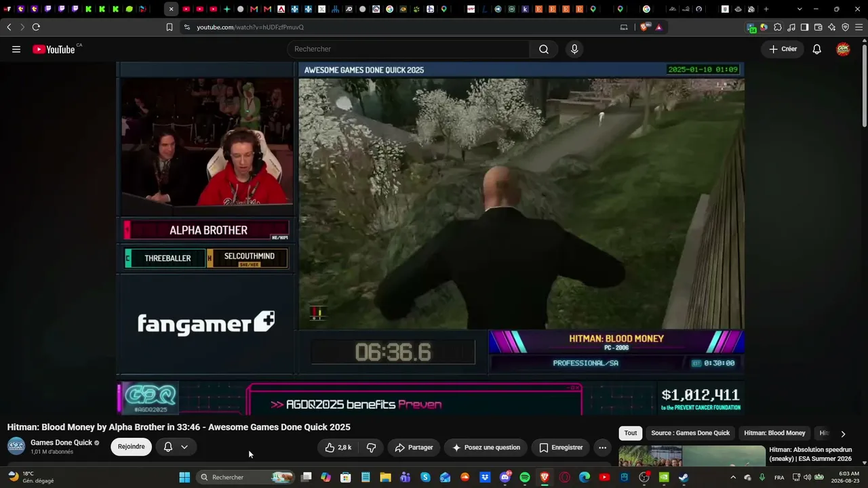
Task: Open the Brave Wallet icon
Action: 818,27
